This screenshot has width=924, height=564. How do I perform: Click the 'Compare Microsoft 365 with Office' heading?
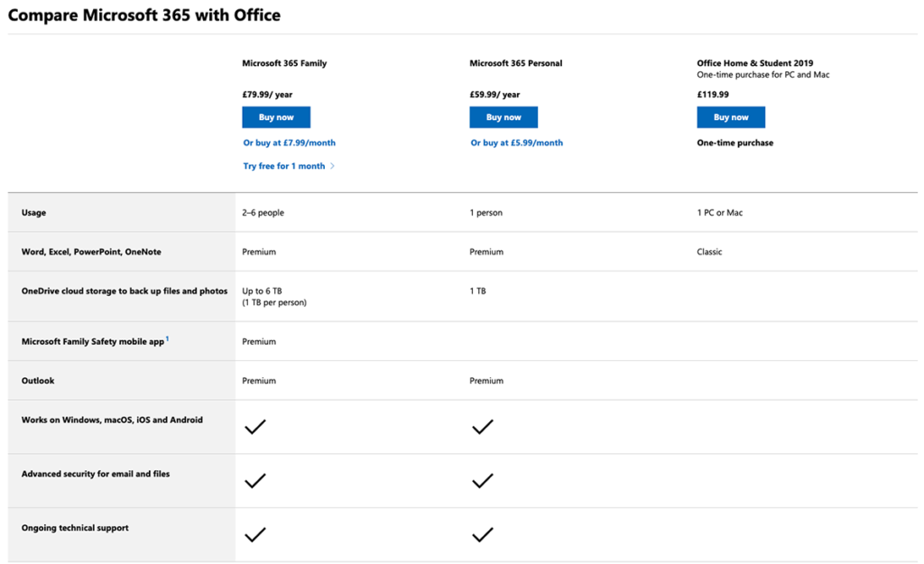click(x=144, y=15)
